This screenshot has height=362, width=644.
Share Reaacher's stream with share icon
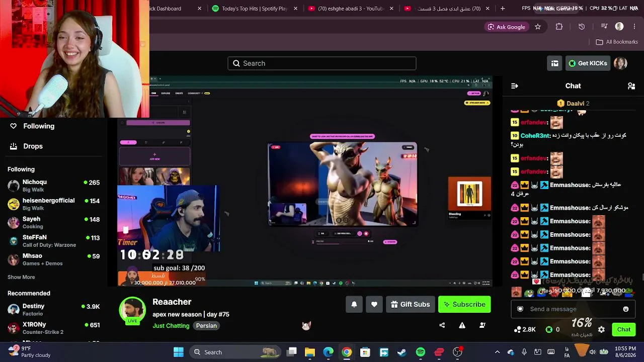pos(442,325)
